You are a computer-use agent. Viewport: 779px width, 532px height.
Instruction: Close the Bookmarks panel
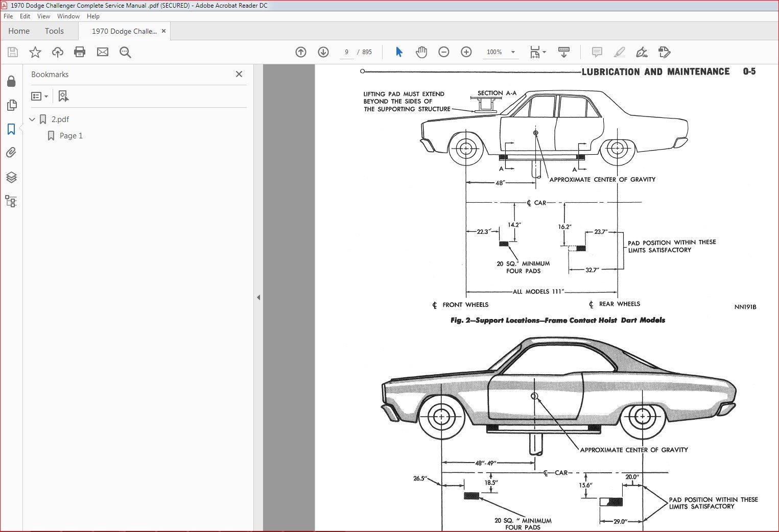point(239,74)
